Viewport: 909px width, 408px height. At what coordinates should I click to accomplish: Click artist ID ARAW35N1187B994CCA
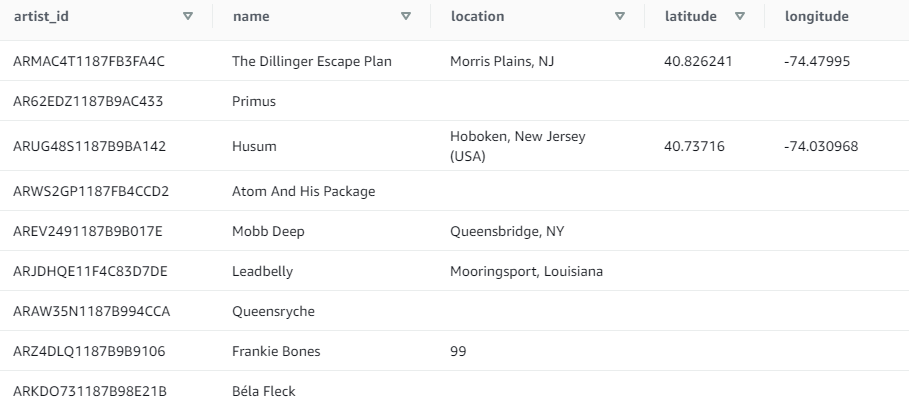pyautogui.click(x=92, y=311)
